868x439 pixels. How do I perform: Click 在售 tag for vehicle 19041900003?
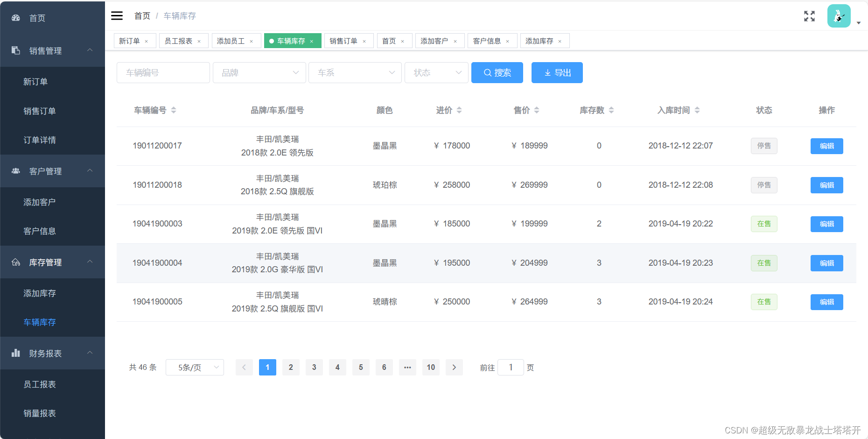pos(764,224)
